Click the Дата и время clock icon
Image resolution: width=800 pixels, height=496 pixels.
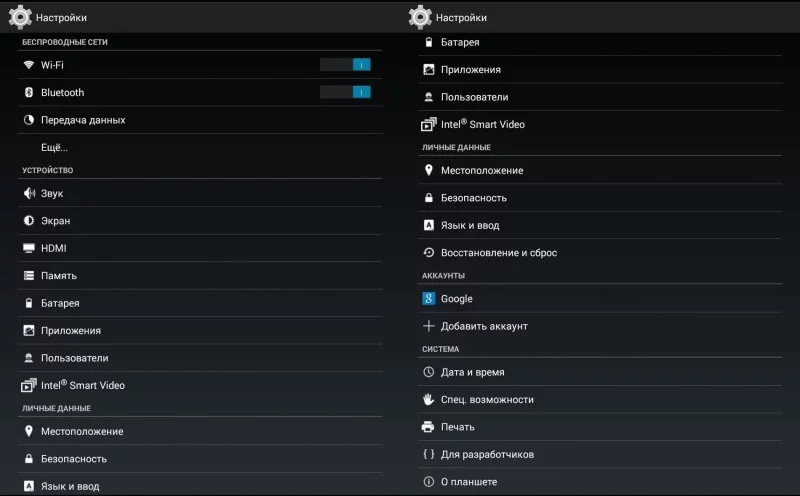pos(429,372)
